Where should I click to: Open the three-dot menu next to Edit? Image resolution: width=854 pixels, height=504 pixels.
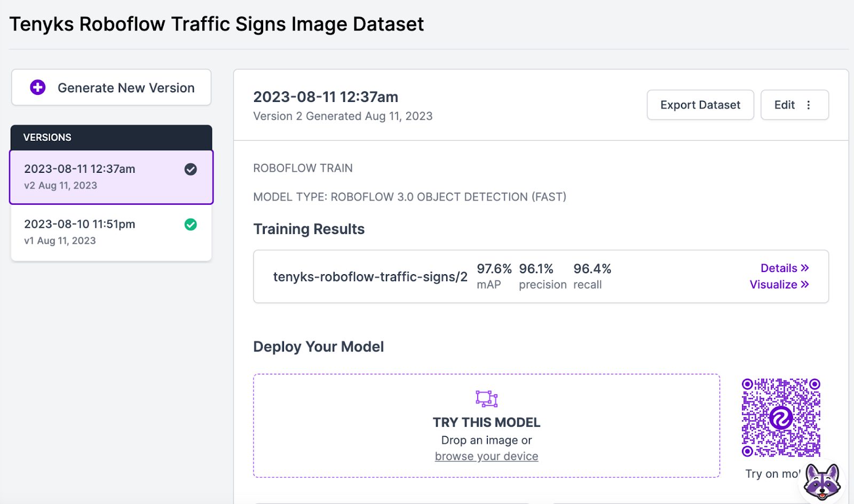tap(809, 105)
